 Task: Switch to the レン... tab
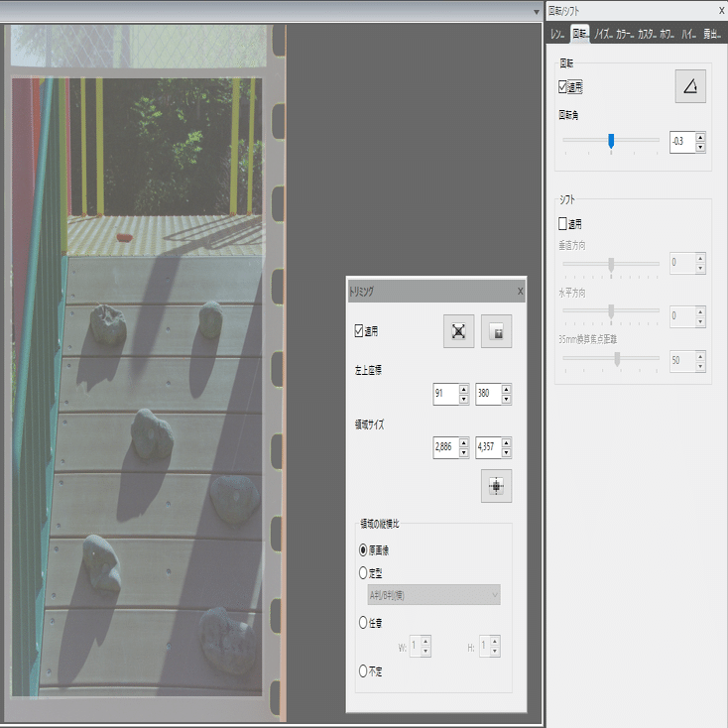click(x=557, y=34)
